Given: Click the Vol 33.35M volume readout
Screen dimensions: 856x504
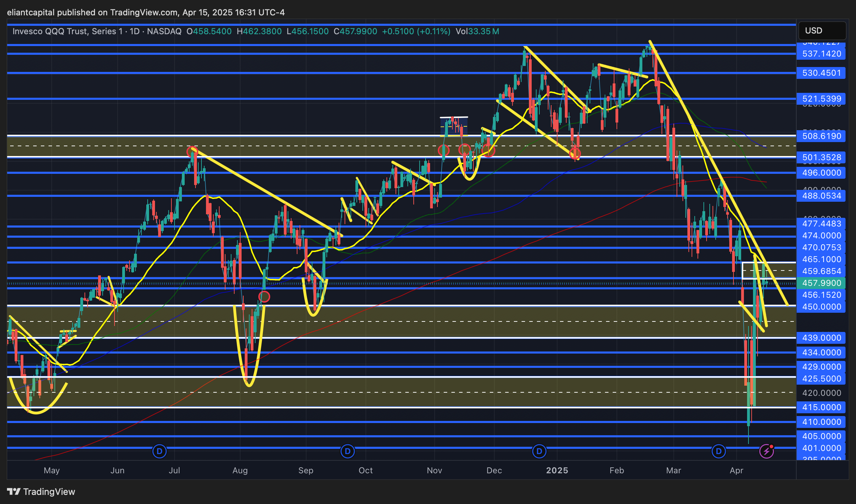Looking at the screenshot, I should (477, 31).
